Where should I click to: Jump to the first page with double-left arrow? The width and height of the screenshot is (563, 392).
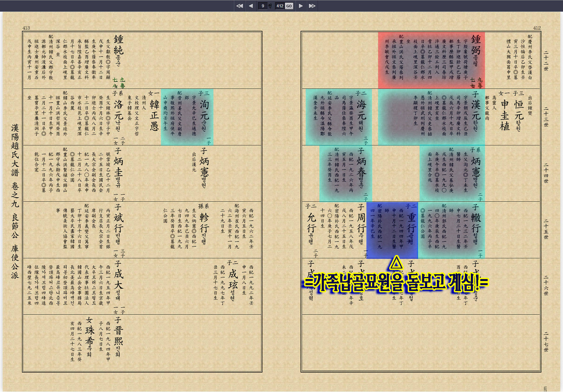tap(240, 6)
